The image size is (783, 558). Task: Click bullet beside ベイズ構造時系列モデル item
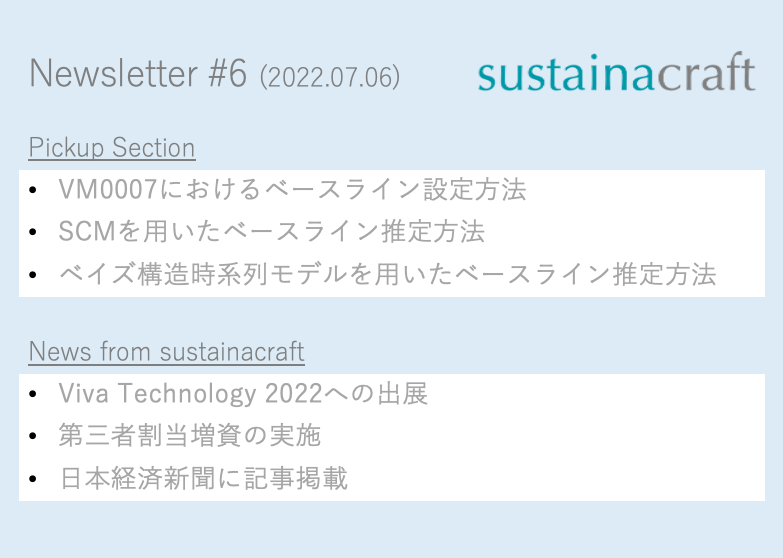(x=35, y=275)
